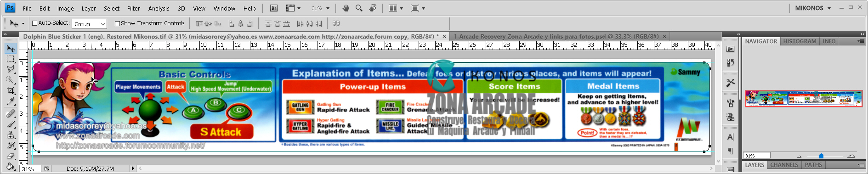Select the Polygonal Lasso tool
The width and height of the screenshot is (868, 174).
point(11,69)
